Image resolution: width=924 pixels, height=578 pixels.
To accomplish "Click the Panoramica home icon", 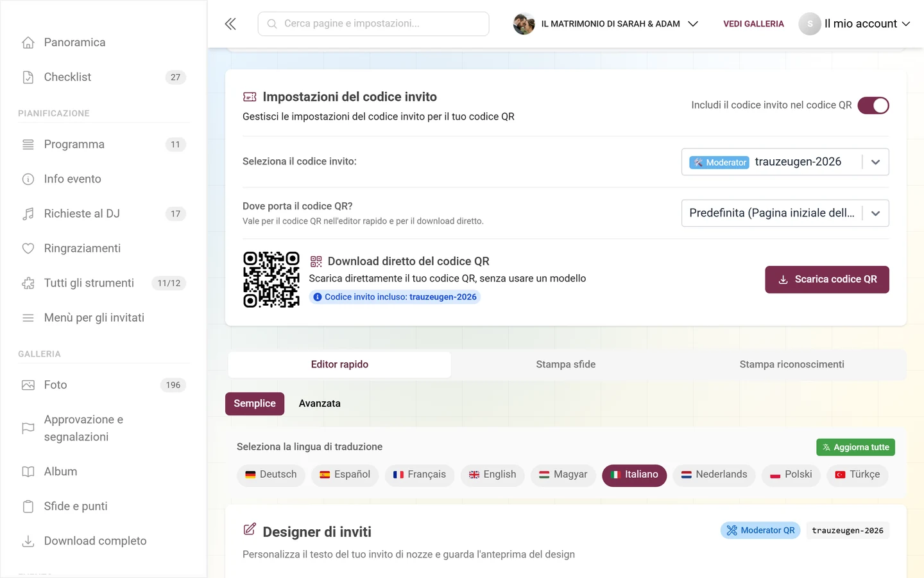I will [x=28, y=42].
